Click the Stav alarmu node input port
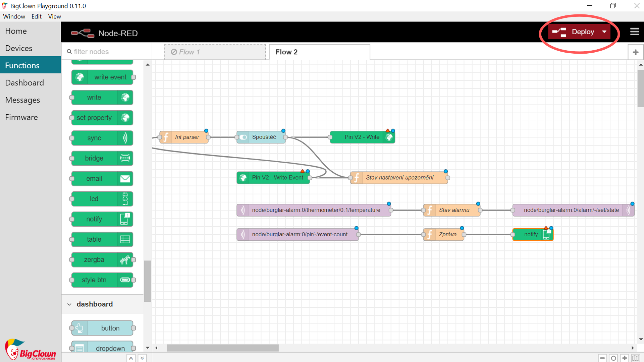This screenshot has height=362, width=644. pyautogui.click(x=423, y=210)
